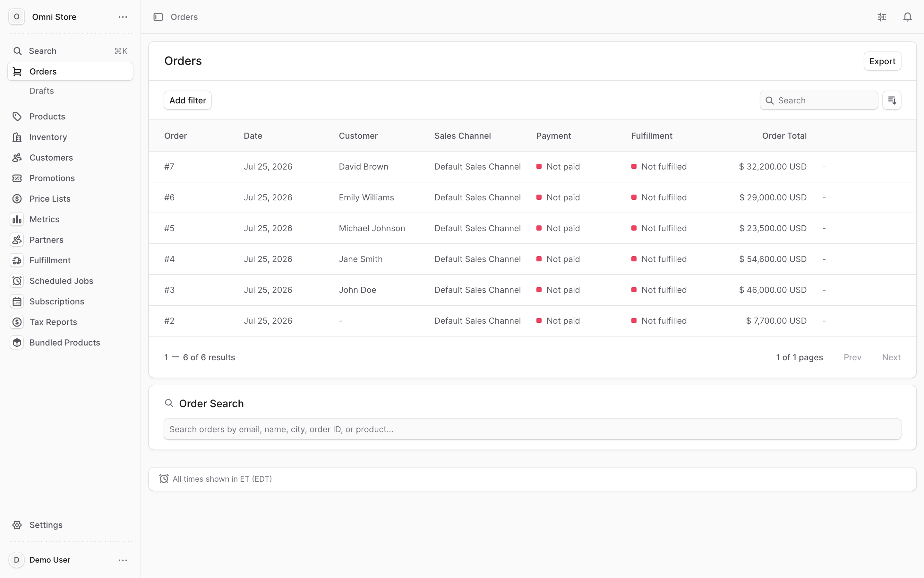Click the Export button
924x578 pixels.
[x=882, y=61]
